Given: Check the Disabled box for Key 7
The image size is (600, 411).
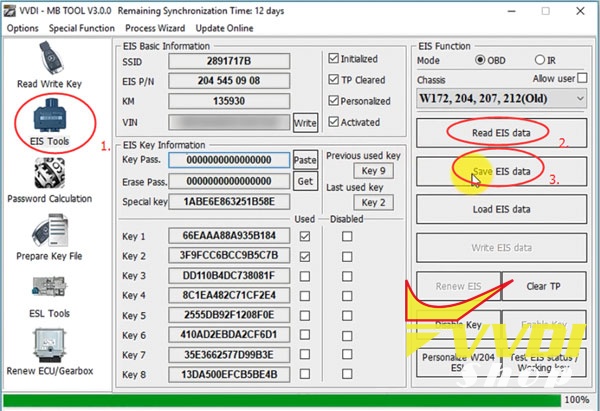Looking at the screenshot, I should (x=347, y=354).
